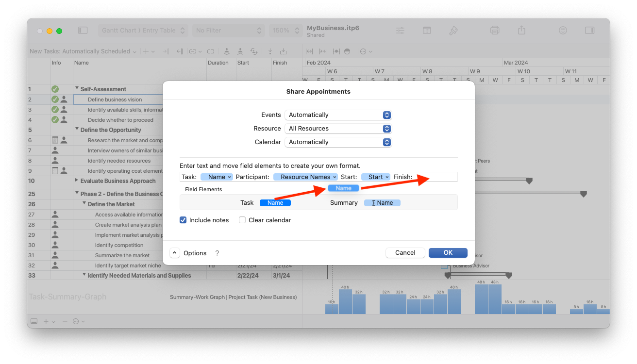Viewport: 637px width, 364px height.
Task: Select the paintbrush styles icon
Action: point(453,30)
